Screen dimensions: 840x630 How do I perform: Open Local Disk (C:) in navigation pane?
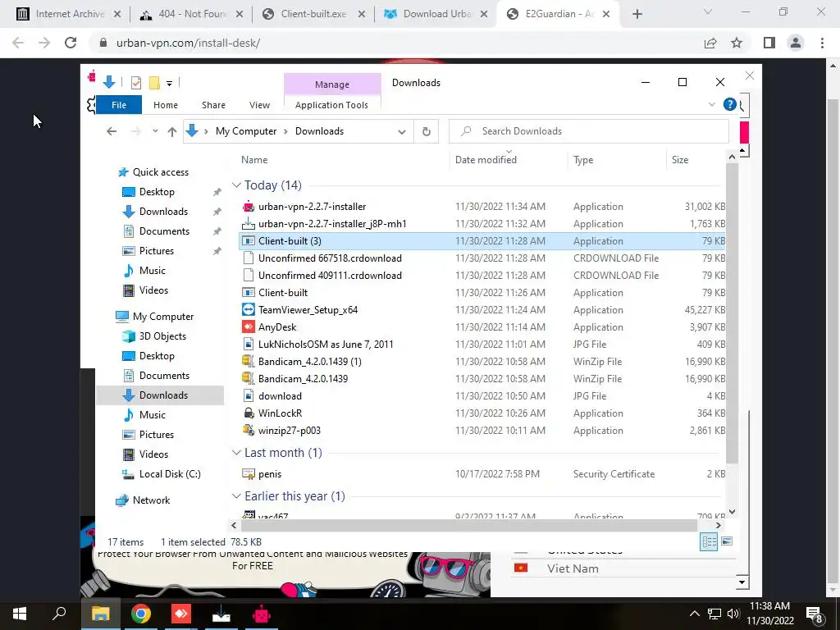pyautogui.click(x=169, y=474)
